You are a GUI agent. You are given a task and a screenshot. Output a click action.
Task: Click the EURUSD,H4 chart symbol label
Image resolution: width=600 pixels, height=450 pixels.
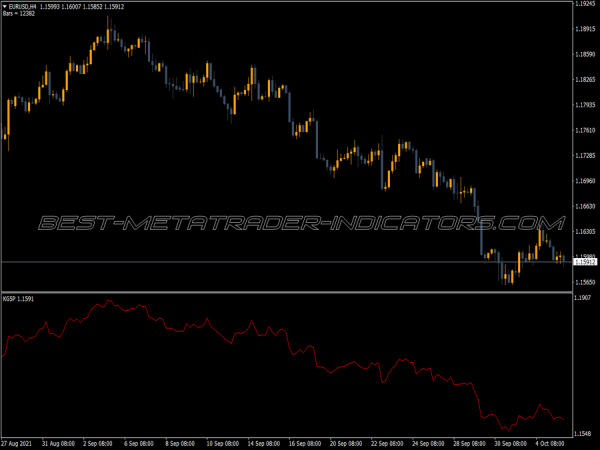[23, 7]
